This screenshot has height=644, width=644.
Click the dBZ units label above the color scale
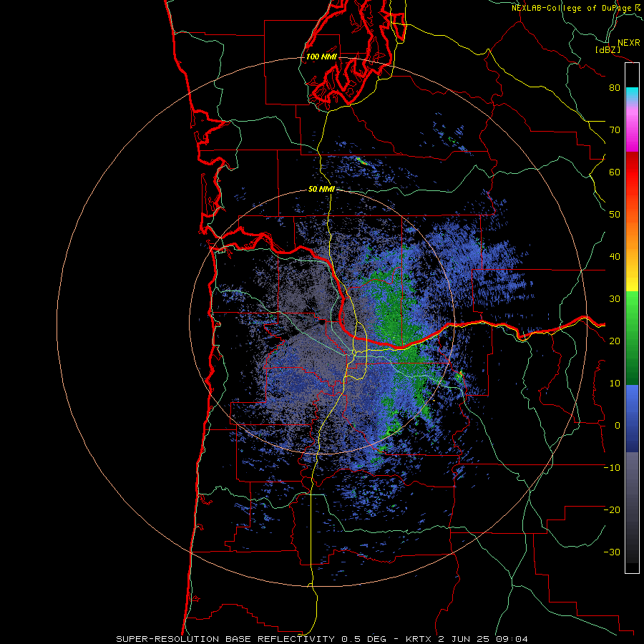tap(608, 49)
